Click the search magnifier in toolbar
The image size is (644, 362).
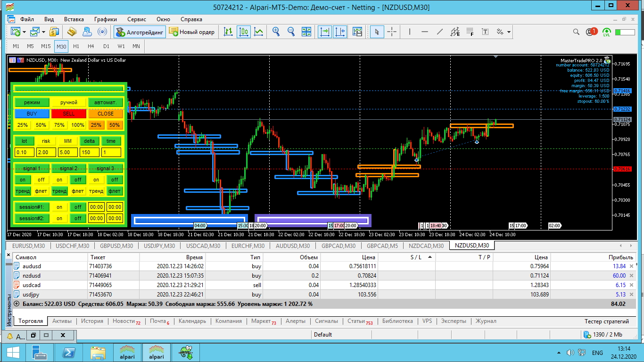pos(576,32)
